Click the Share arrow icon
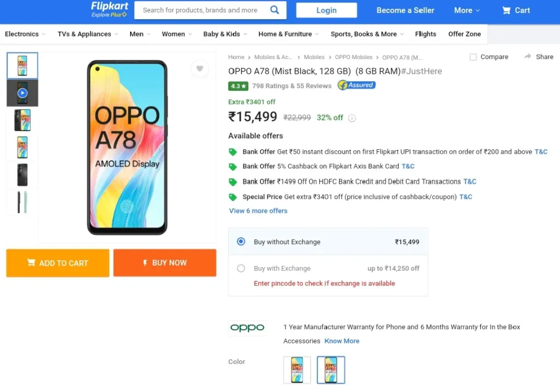Screen dimensions: 560x392 528,56
